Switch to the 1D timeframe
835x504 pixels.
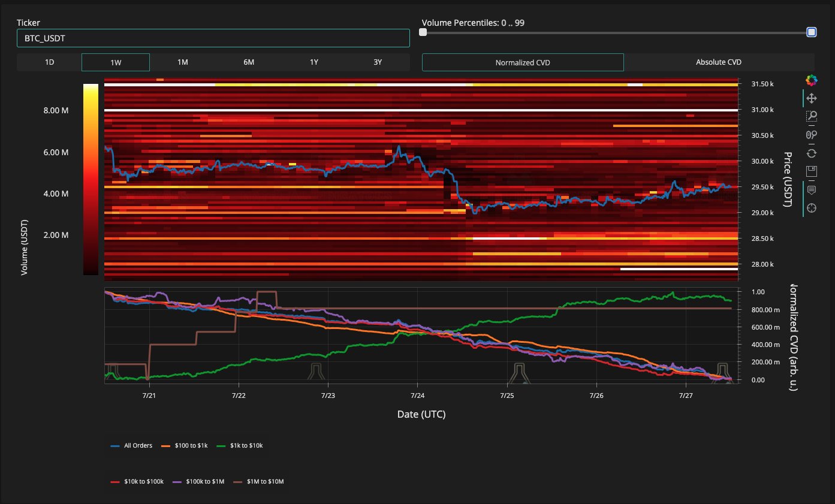point(49,62)
